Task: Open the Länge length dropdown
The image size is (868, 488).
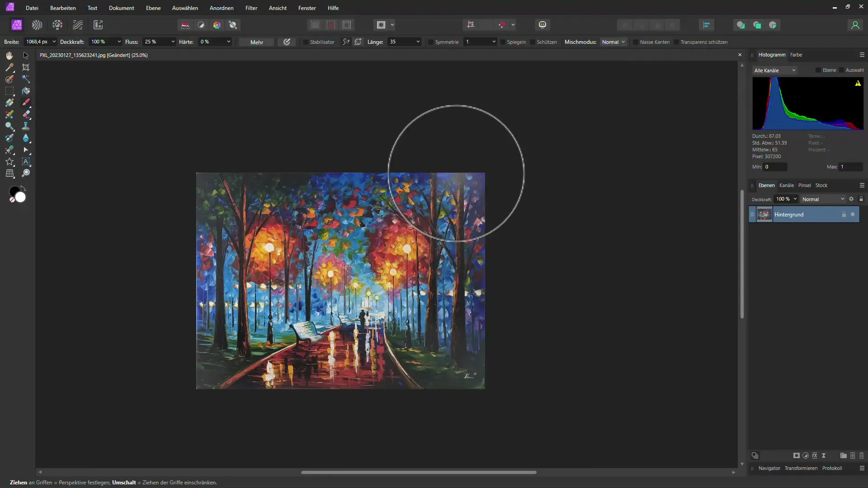Action: click(418, 42)
